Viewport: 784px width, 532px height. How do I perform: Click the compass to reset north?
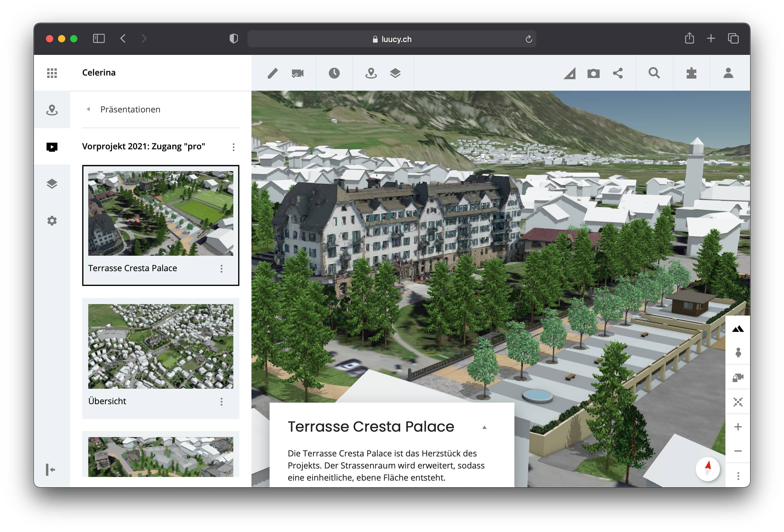[708, 469]
